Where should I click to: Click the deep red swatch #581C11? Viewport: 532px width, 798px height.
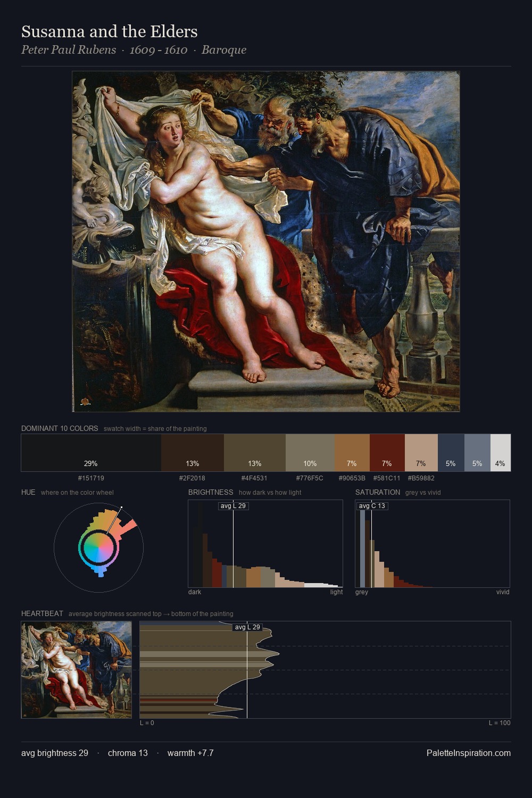387,453
